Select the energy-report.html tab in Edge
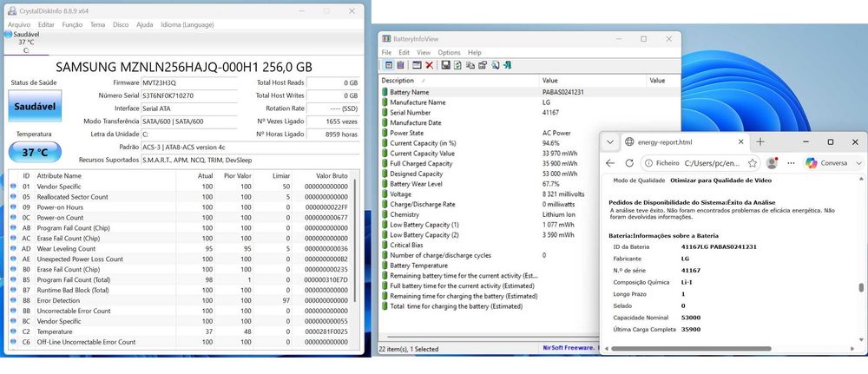This screenshot has width=868, height=374. pos(684,142)
